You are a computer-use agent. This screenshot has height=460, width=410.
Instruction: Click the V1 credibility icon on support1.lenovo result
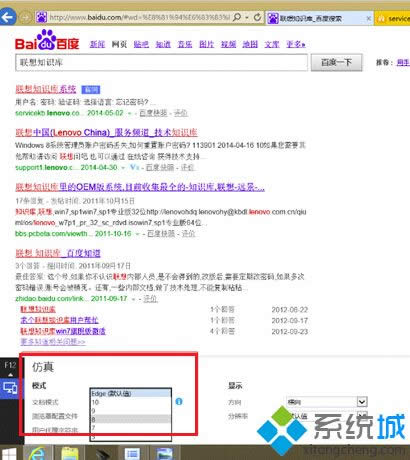point(134,167)
